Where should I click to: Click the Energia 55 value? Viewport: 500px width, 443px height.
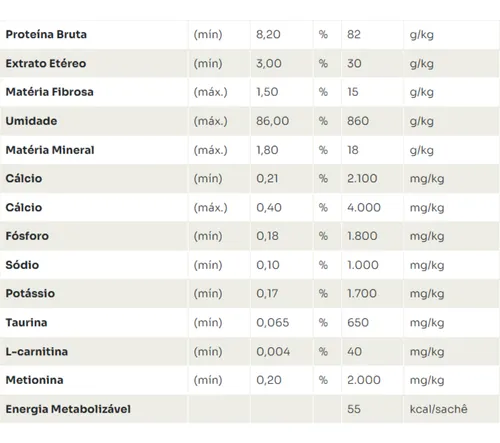pyautogui.click(x=354, y=409)
